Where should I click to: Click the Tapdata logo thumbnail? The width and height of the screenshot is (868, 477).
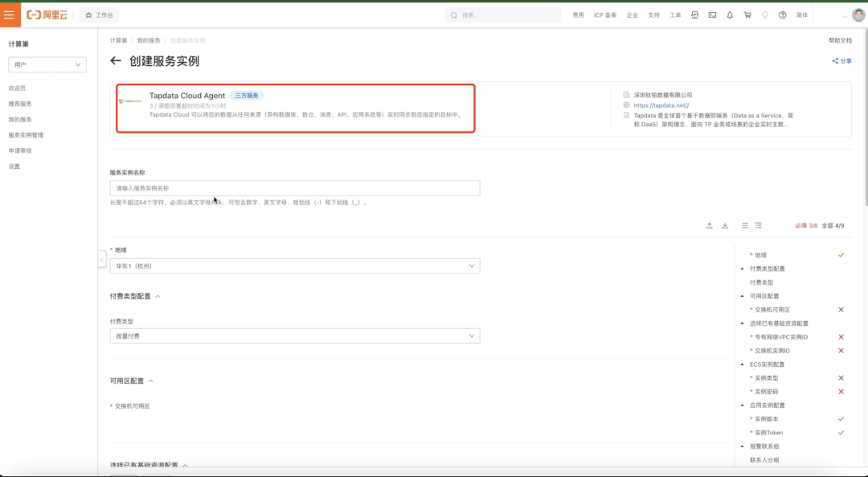[130, 101]
